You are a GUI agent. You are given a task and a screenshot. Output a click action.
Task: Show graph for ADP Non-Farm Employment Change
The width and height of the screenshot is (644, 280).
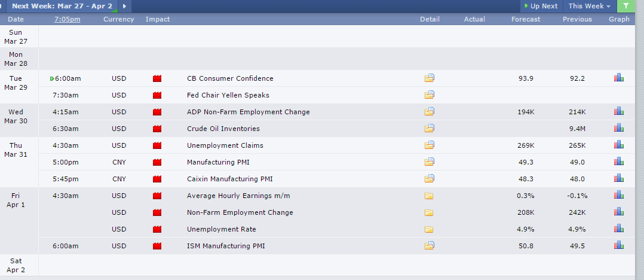pos(619,112)
